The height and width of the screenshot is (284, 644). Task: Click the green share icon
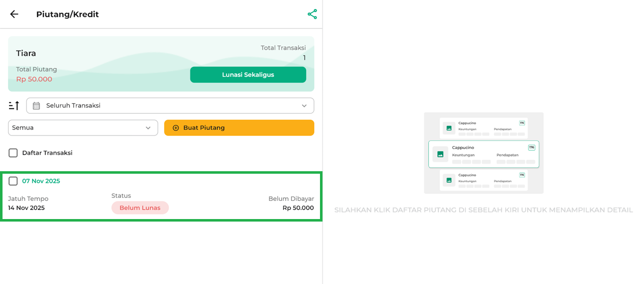coord(312,14)
